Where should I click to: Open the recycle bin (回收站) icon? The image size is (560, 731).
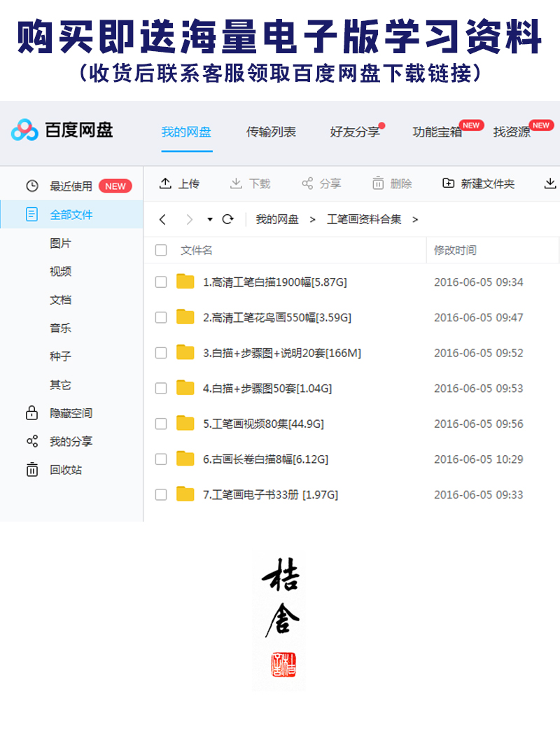pyautogui.click(x=31, y=470)
